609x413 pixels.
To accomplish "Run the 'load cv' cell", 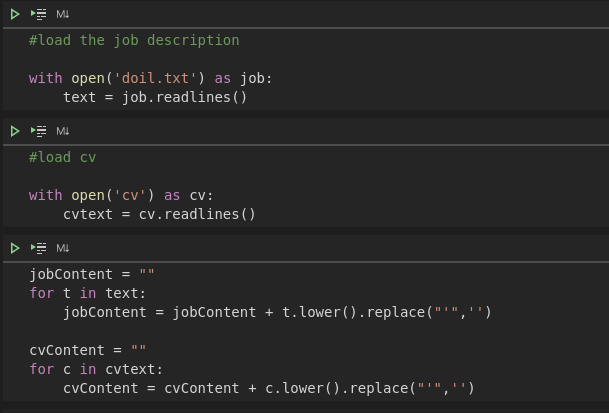I will (15, 131).
